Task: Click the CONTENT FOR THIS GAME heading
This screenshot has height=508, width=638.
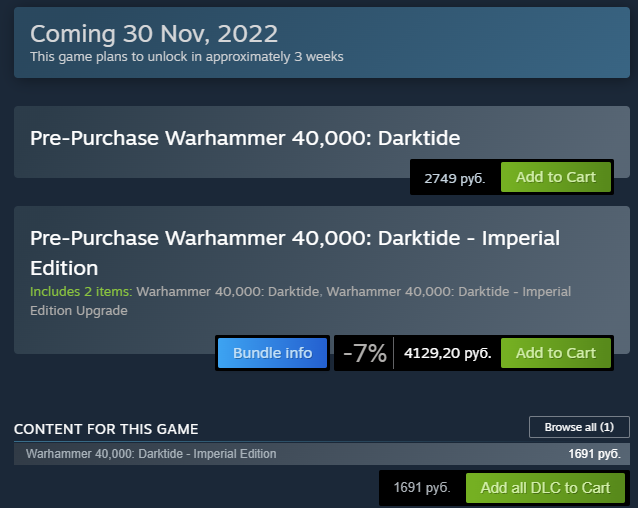Action: click(x=106, y=429)
